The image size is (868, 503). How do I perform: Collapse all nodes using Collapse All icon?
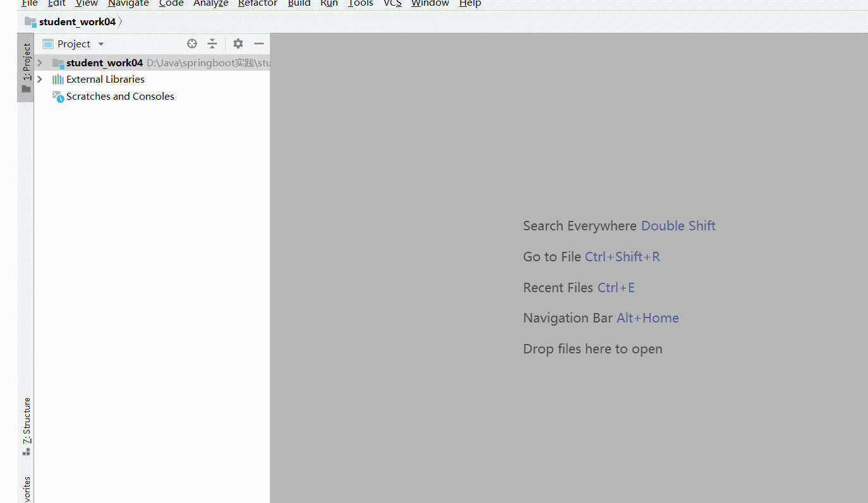point(212,44)
